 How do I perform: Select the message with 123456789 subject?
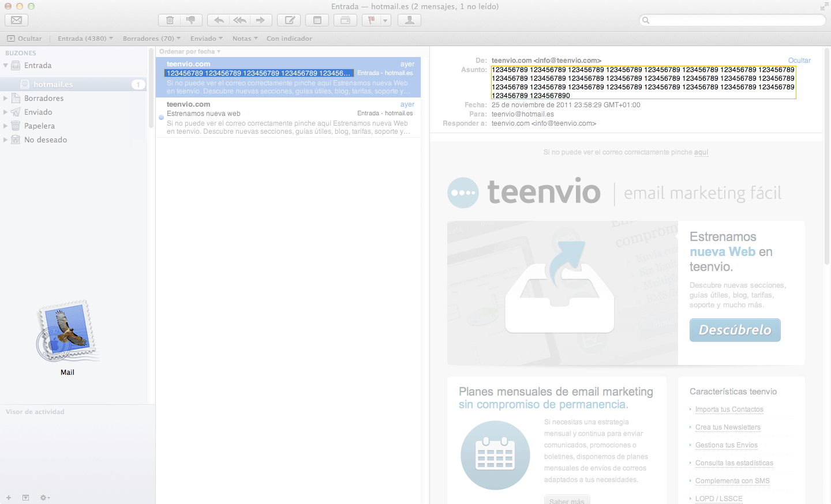pos(288,77)
